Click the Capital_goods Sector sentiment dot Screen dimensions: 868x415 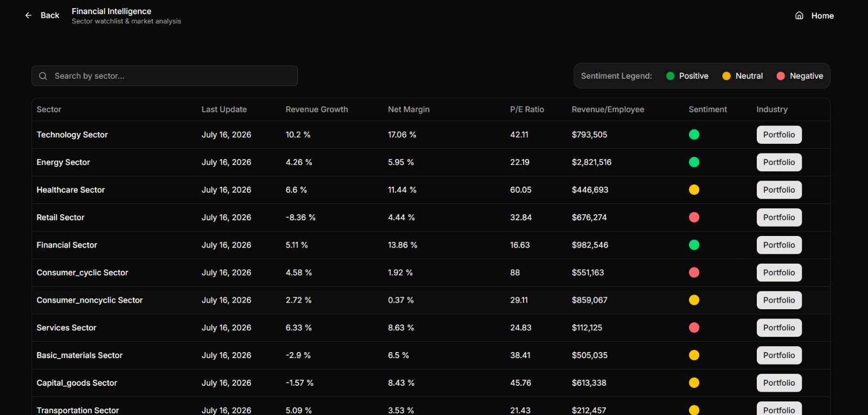694,383
